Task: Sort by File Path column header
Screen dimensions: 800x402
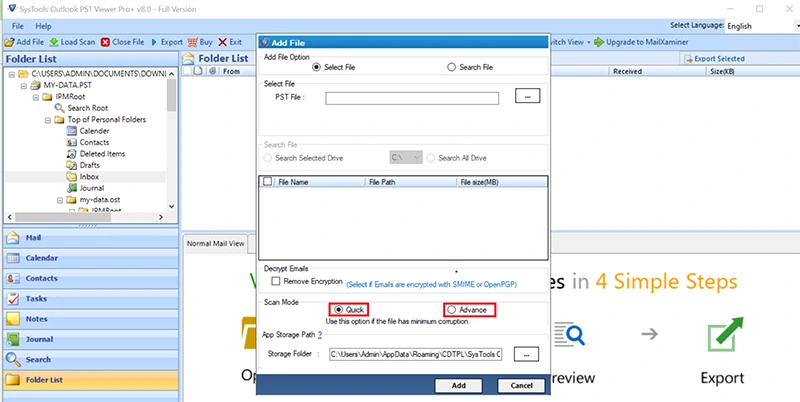Action: [x=382, y=182]
